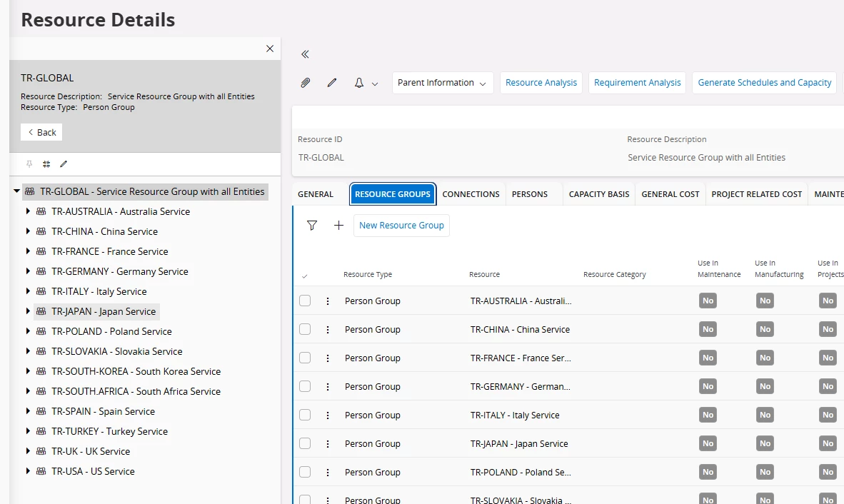The width and height of the screenshot is (844, 504).
Task: Open the row menu for TR-CHINA in the table
Action: click(x=327, y=330)
